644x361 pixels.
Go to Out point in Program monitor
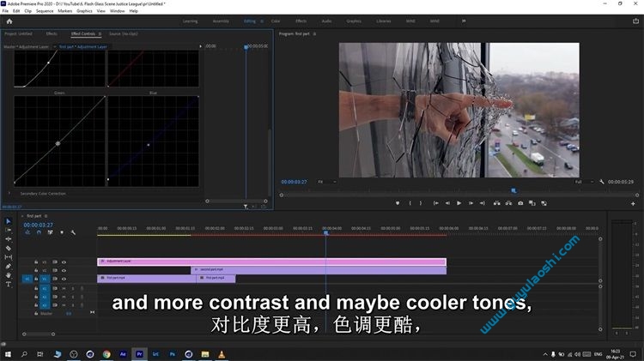pyautogui.click(x=483, y=203)
